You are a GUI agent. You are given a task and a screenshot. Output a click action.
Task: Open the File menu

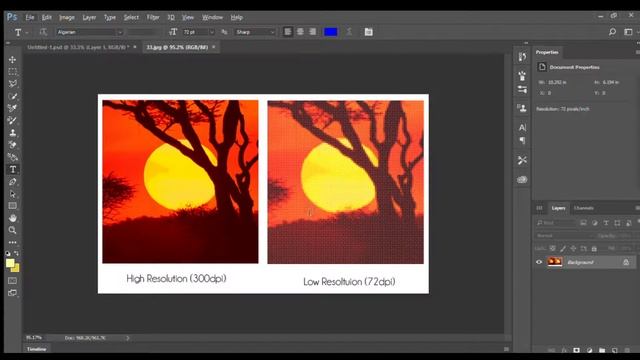pos(30,17)
